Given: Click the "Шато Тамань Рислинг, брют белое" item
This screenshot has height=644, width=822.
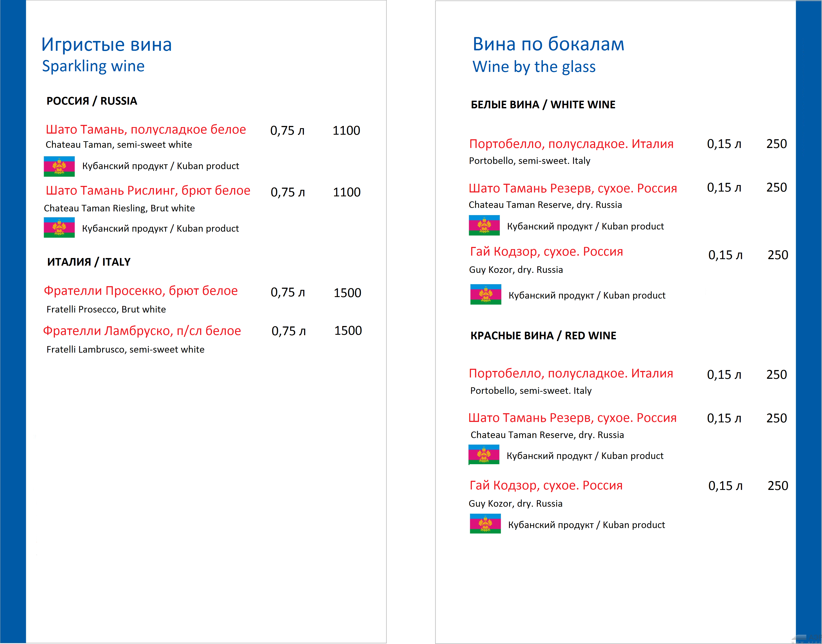Looking at the screenshot, I should (148, 190).
